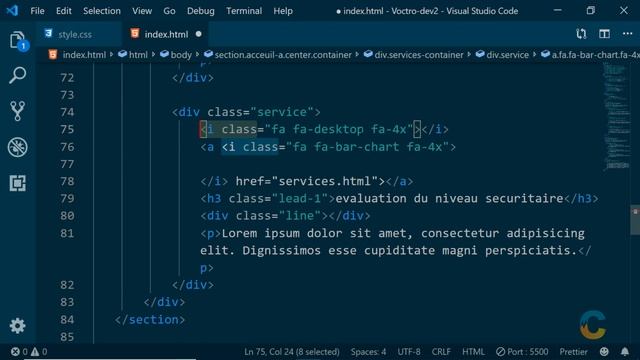Change indentation via Spaces: 4
This screenshot has width=640, height=360.
pos(368,352)
